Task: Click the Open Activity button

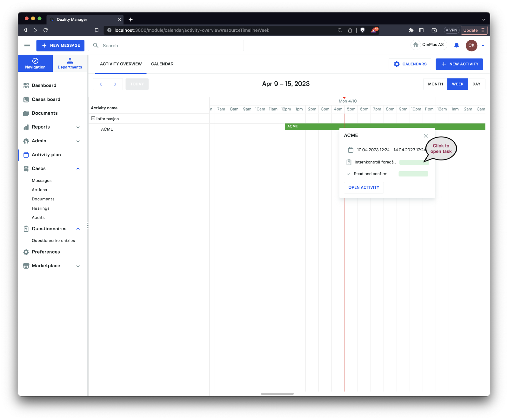Action: tap(364, 187)
